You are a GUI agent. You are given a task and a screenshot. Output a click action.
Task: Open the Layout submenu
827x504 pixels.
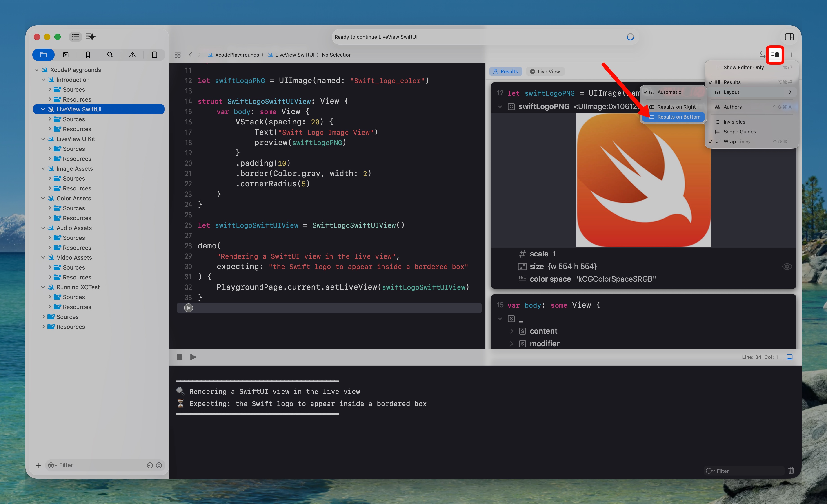pos(751,92)
